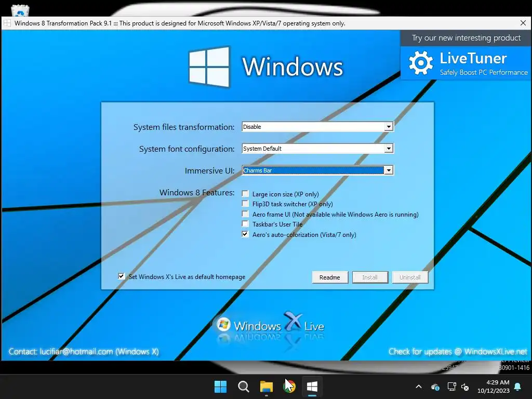Viewport: 532px width, 399px height.
Task: Uncheck Aero's auto-colorization checkbox
Action: coord(245,234)
